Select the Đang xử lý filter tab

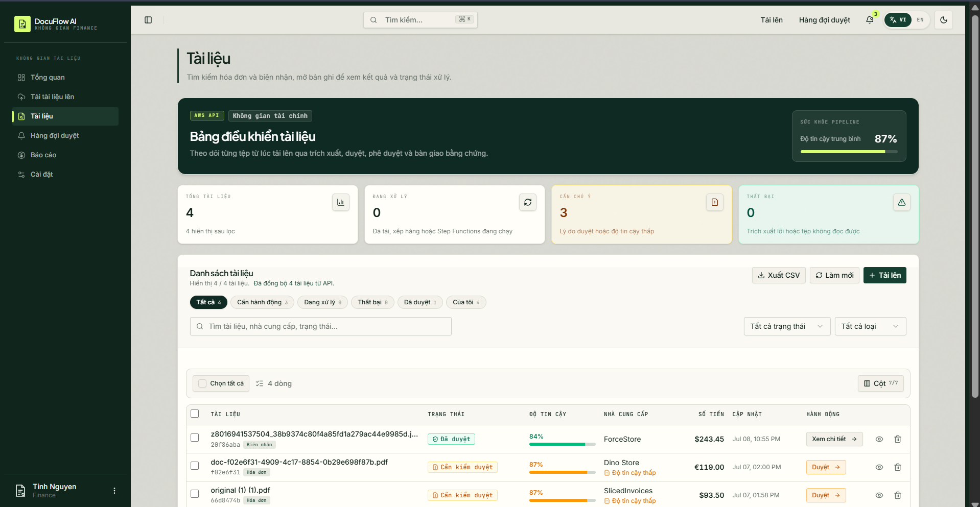pos(322,302)
